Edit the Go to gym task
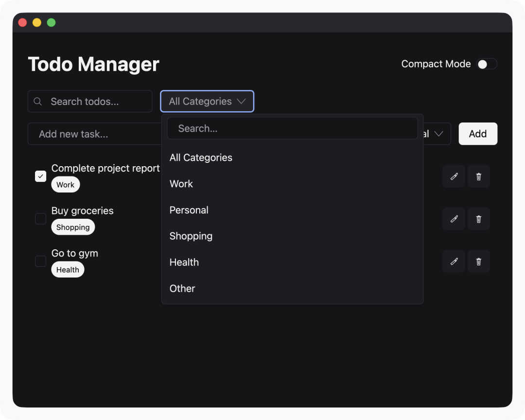The height and width of the screenshot is (420, 525). [454, 262]
